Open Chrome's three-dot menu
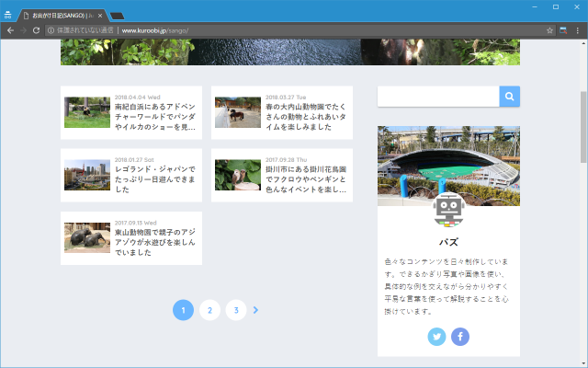Image resolution: width=588 pixels, height=368 pixels. point(577,30)
